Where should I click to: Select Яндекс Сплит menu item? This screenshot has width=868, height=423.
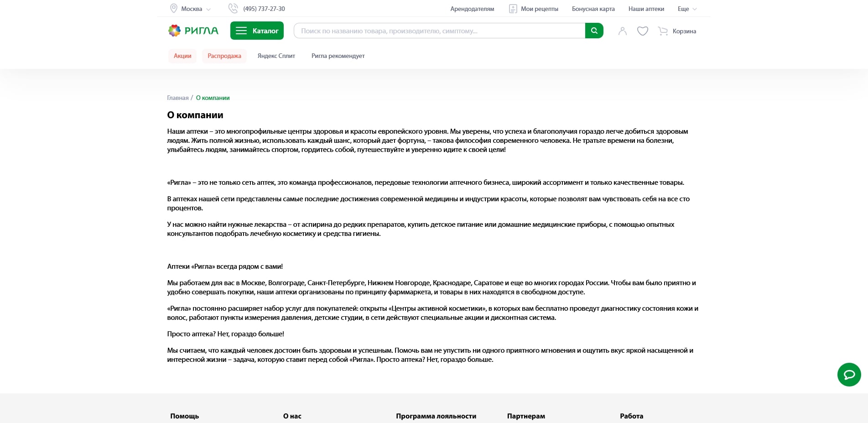click(x=276, y=56)
